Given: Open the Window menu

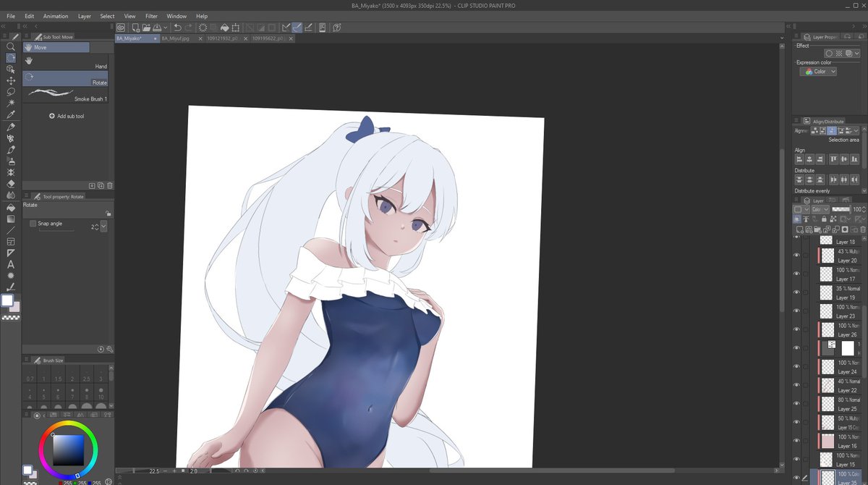Looking at the screenshot, I should [x=176, y=16].
